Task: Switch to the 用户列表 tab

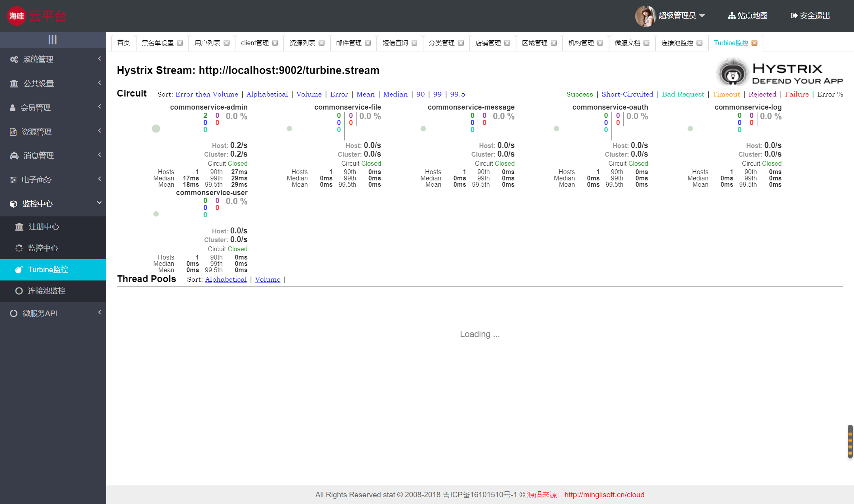Action: tap(207, 43)
